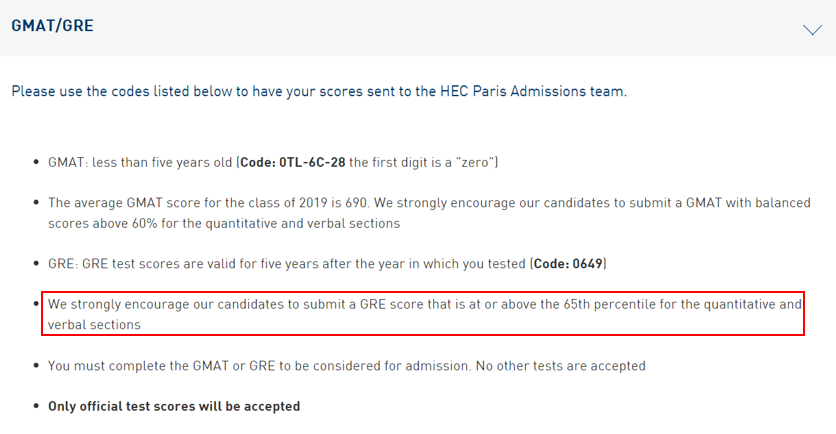Click the bullet before the GRE code line
Screen dimensions: 836x434
36,263
